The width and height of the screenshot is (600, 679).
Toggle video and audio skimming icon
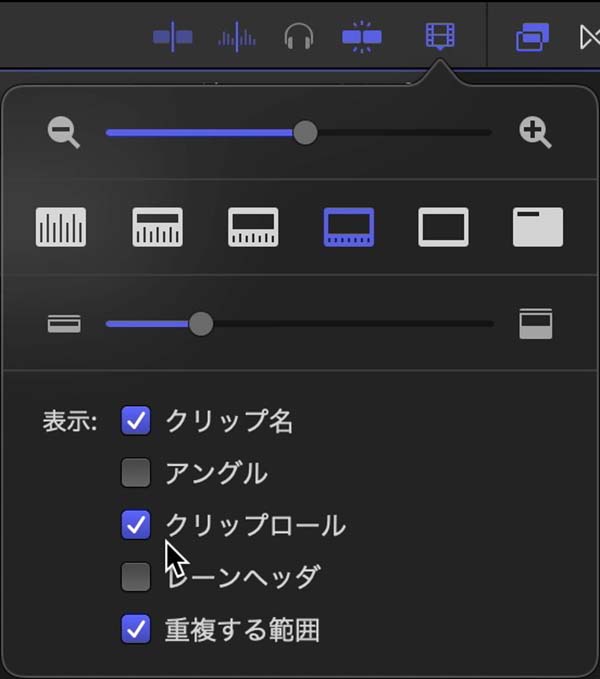pyautogui.click(x=173, y=37)
